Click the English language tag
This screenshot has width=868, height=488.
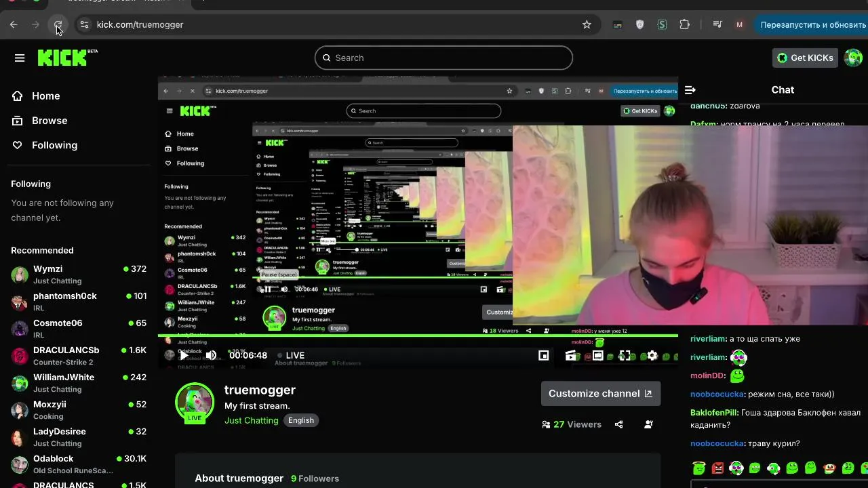pyautogui.click(x=301, y=420)
